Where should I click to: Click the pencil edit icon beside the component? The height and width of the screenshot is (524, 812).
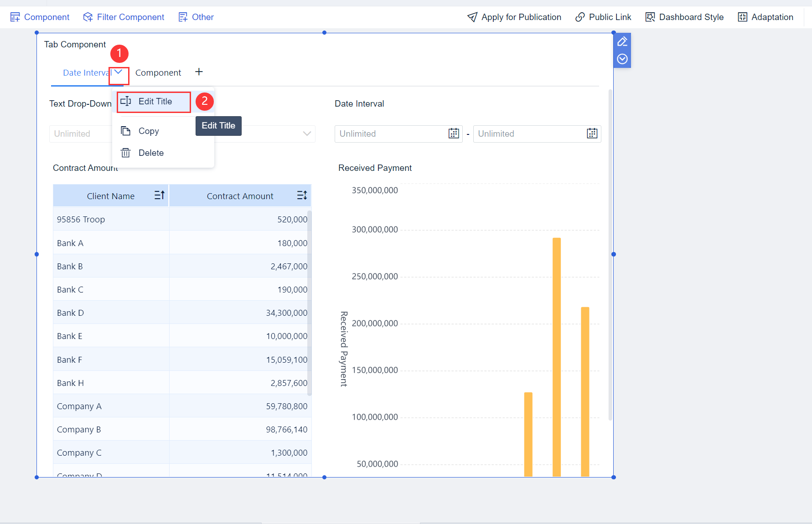[622, 41]
